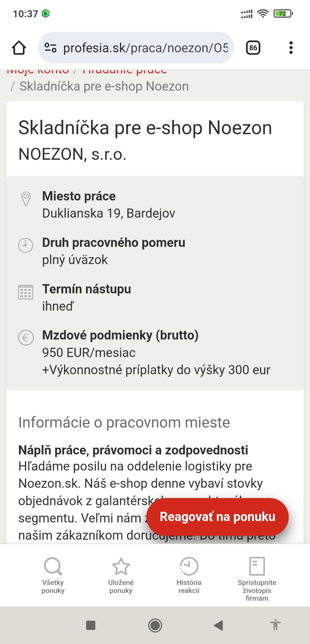Open the tab switcher showing 86 tabs
This screenshot has width=310, height=644.
pos(253,48)
